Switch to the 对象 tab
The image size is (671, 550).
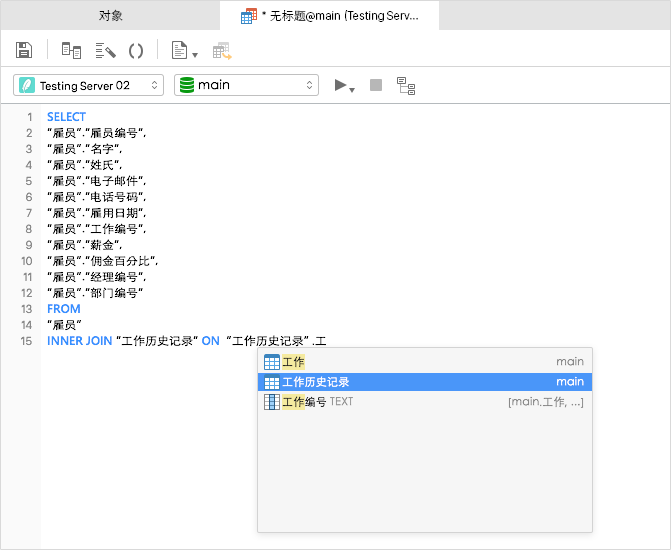pos(110,16)
